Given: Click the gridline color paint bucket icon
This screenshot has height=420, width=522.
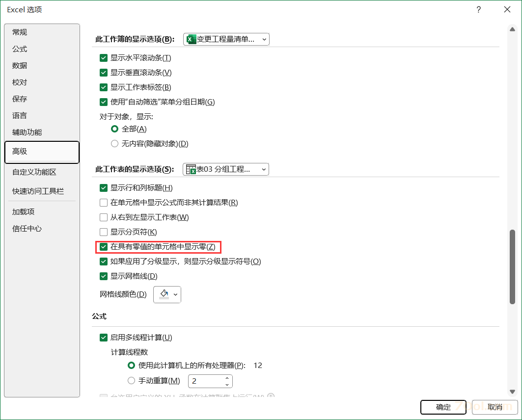Looking at the screenshot, I should click(x=164, y=294).
